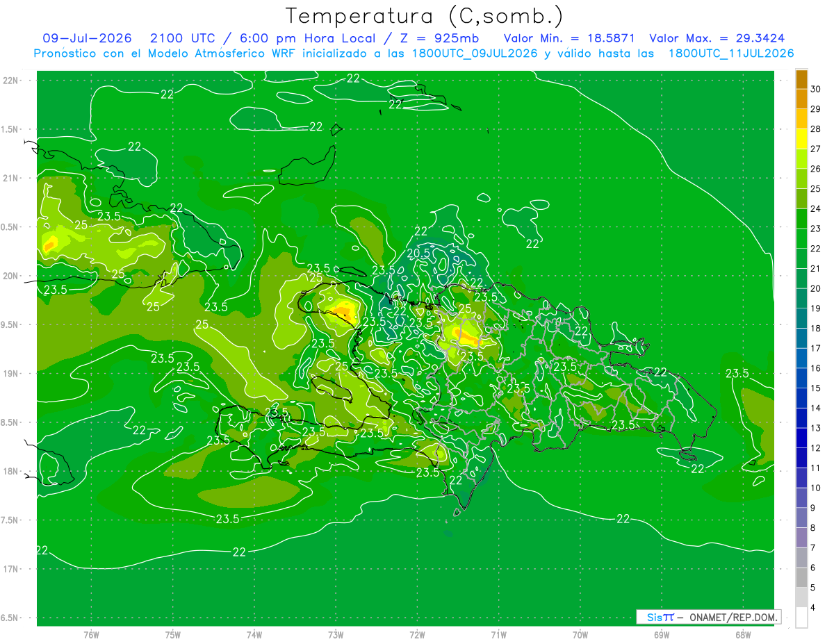Click the "17N" latitude axis label
This screenshot has height=644, width=834.
[x=12, y=569]
